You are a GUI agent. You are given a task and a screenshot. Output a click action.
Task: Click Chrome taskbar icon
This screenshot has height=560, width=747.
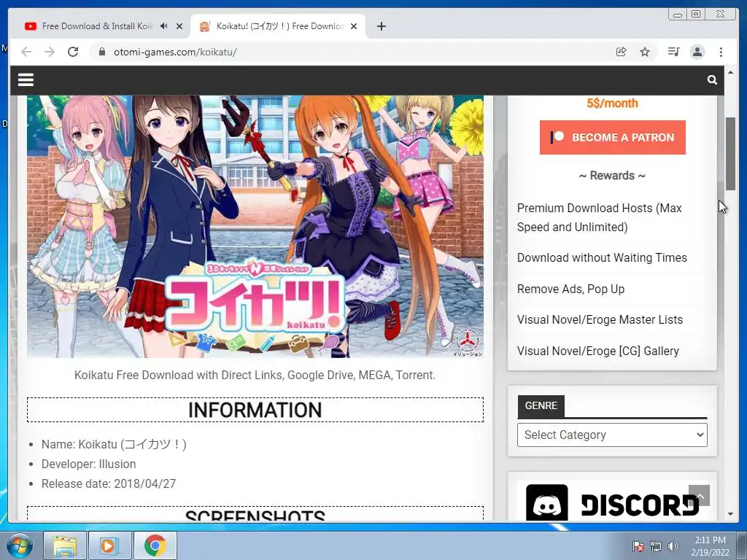tap(155, 545)
